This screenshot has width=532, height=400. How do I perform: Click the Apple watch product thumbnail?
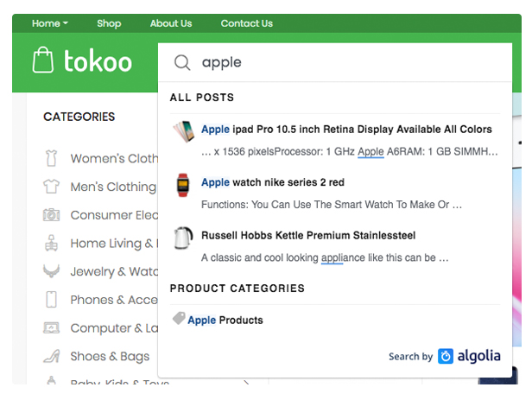pyautogui.click(x=183, y=185)
